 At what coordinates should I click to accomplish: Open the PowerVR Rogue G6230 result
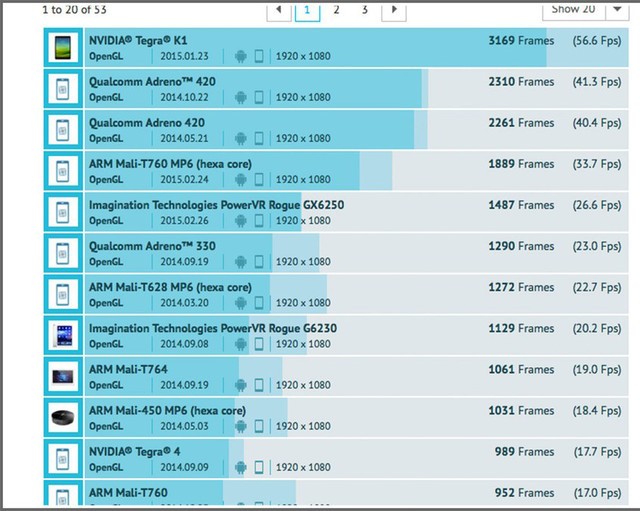(x=213, y=328)
